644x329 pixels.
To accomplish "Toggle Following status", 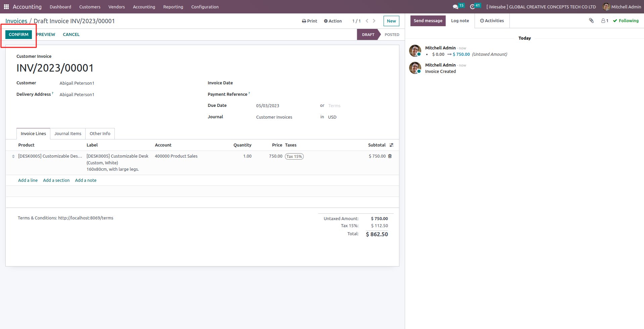I will click(626, 21).
